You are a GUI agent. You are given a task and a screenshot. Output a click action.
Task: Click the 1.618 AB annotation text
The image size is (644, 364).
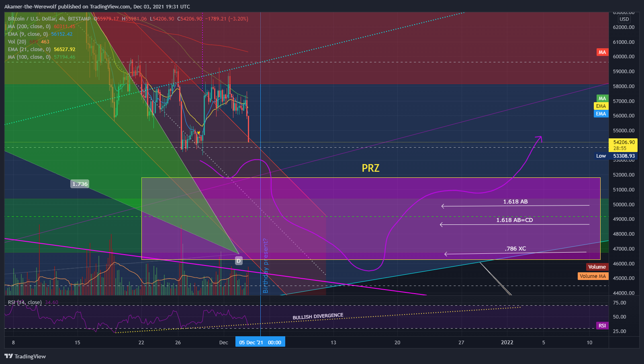click(515, 202)
